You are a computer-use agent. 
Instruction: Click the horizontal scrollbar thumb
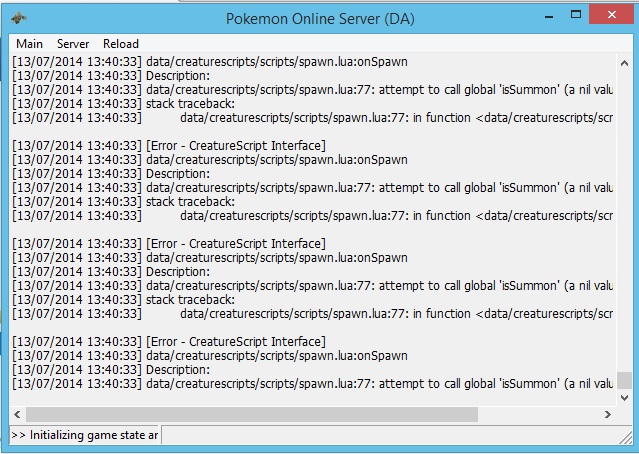[252, 414]
